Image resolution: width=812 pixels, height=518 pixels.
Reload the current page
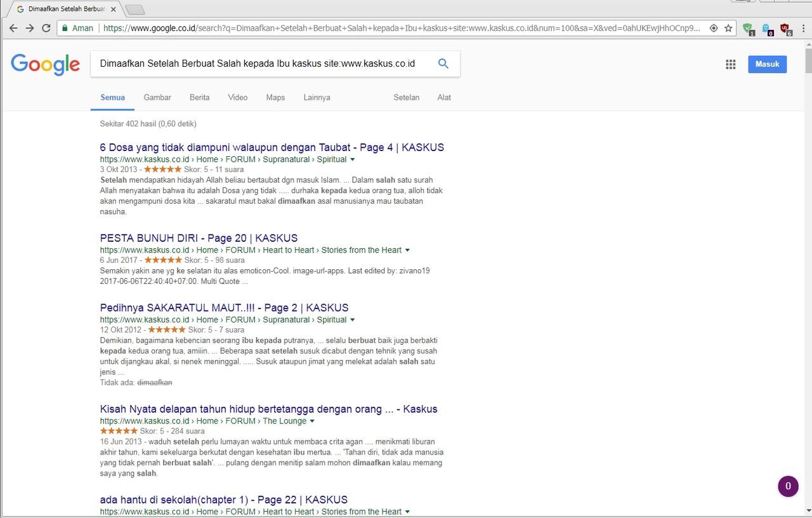click(x=46, y=28)
